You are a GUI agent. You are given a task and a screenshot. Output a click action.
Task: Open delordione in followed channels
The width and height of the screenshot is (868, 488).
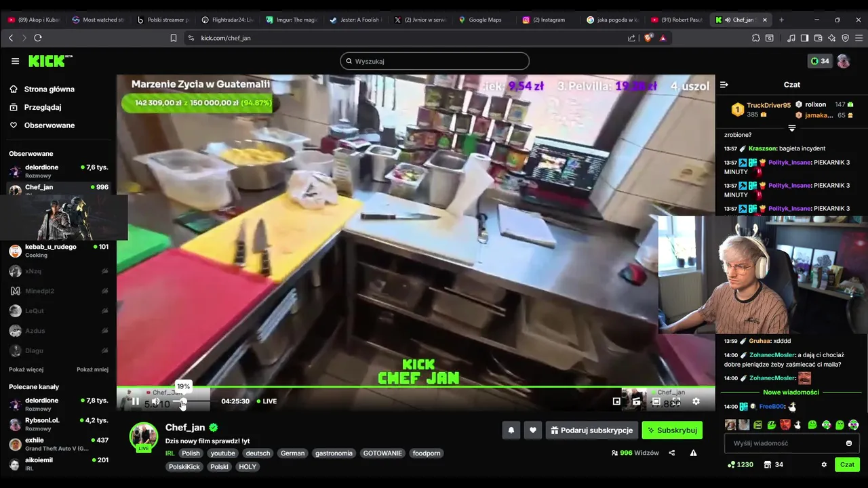click(58, 171)
